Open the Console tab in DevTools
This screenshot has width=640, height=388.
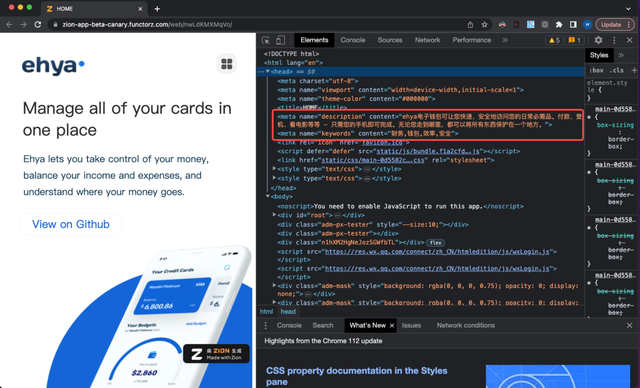click(353, 40)
